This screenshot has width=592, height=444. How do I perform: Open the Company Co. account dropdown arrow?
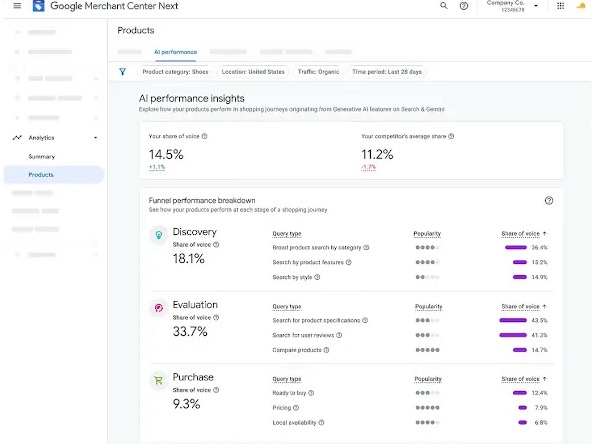coord(536,6)
